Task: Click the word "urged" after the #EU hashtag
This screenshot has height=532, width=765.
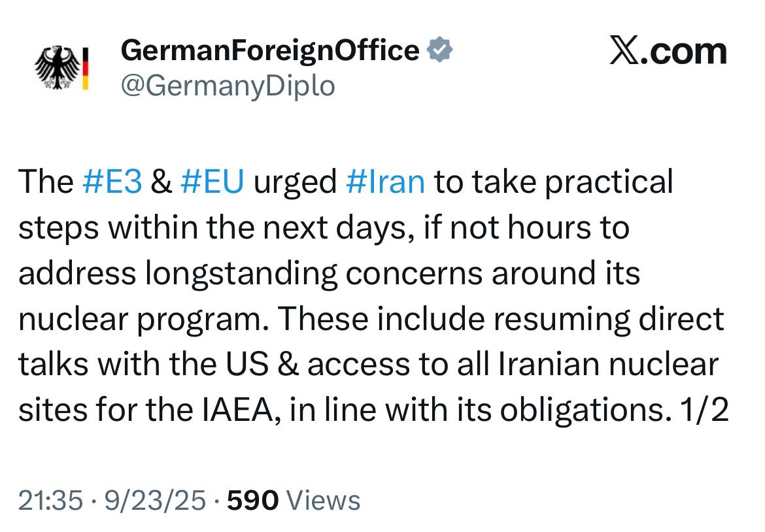Action: (294, 182)
